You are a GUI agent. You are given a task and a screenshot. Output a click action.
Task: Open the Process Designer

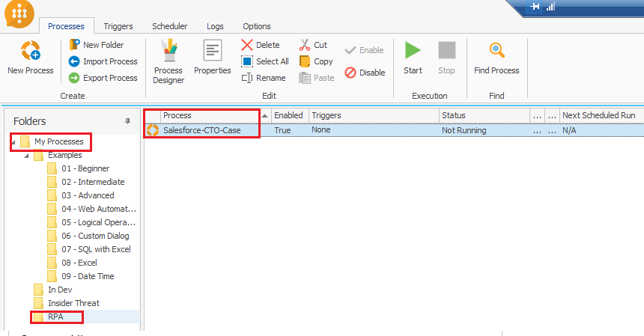168,51
